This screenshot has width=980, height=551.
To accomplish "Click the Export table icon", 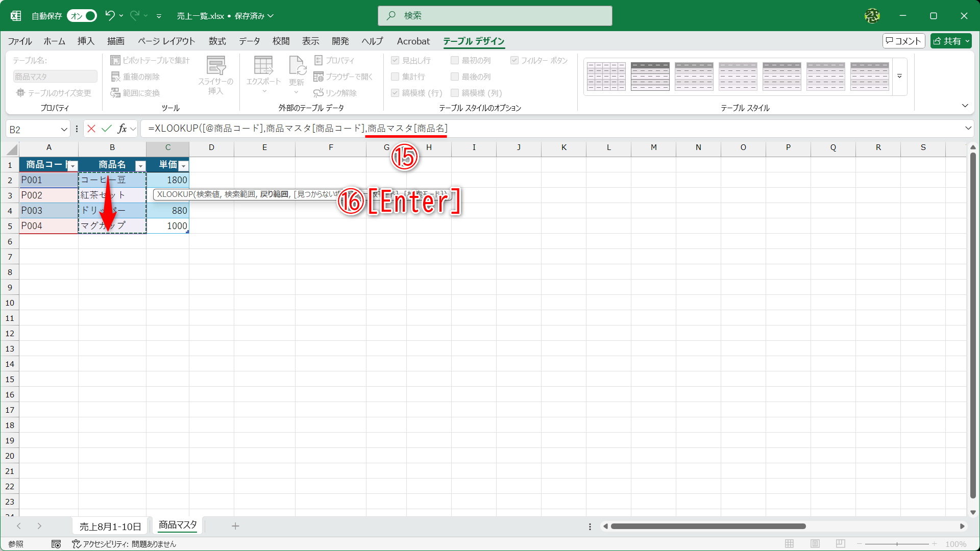I will point(263,66).
